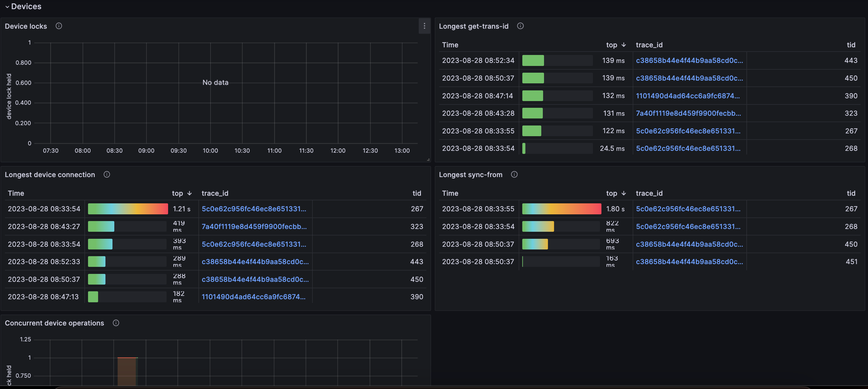
Task: Open trace 1101490d4ad in Longest device connection
Action: click(253, 297)
